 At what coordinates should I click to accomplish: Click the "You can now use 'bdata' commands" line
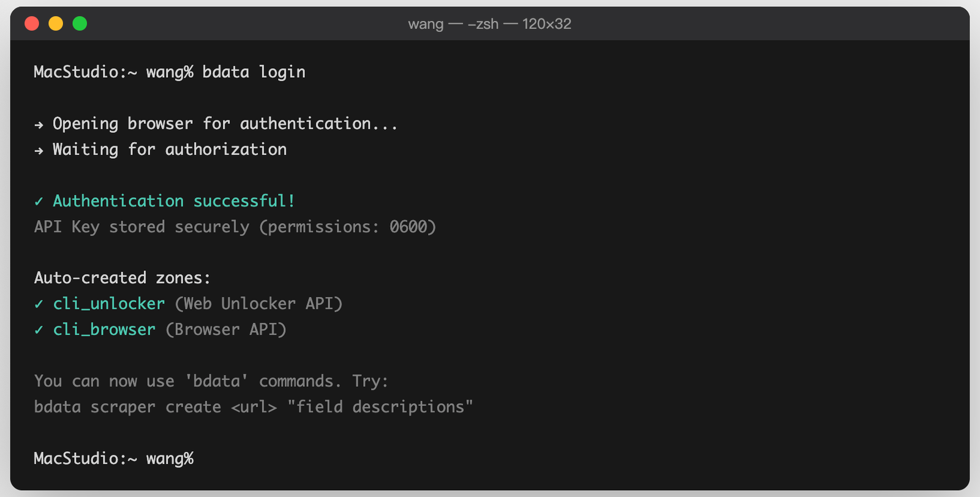tap(211, 381)
